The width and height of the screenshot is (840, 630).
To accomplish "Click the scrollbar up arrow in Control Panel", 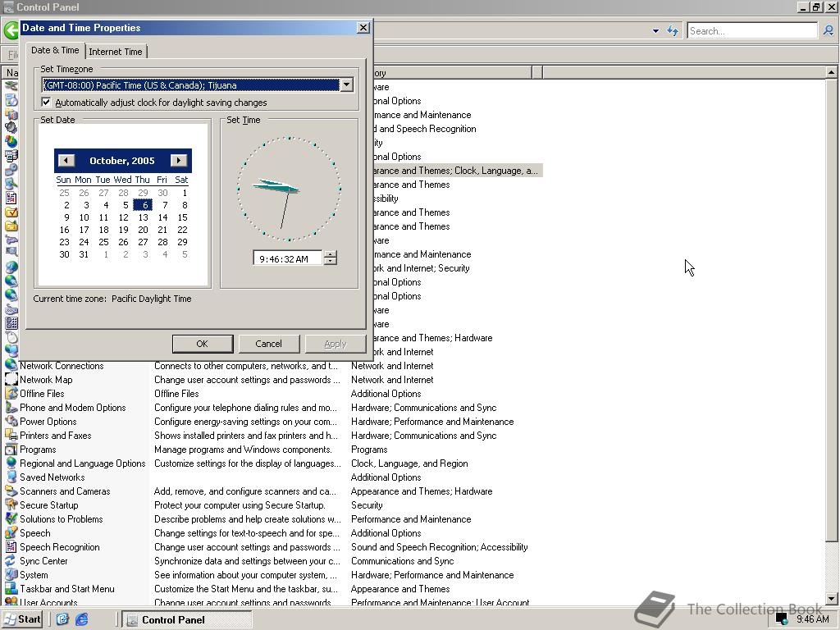I will [831, 72].
